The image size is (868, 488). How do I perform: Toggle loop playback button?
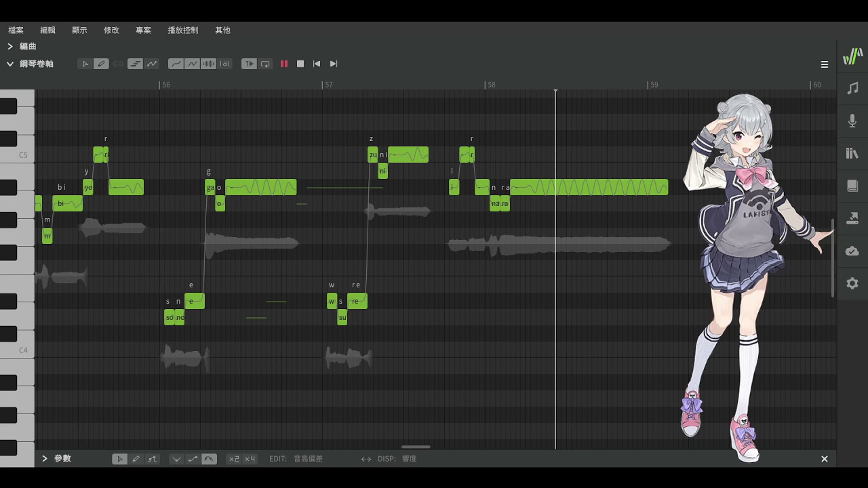coord(265,64)
